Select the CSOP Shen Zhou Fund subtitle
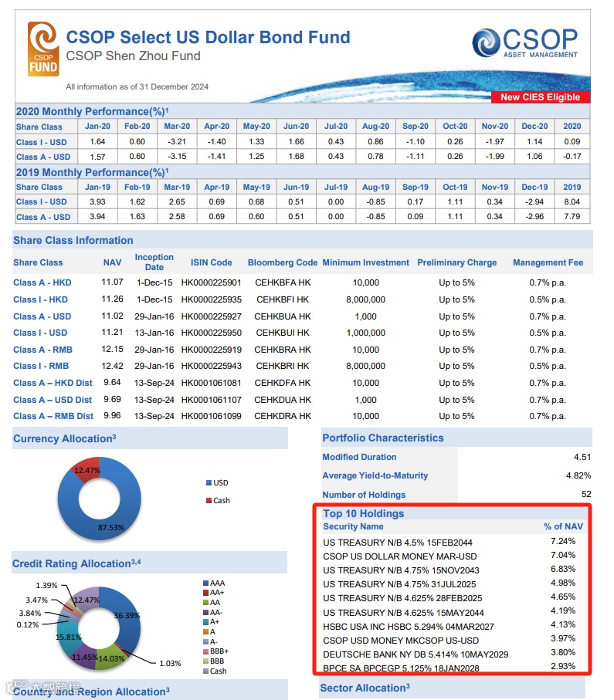Viewport: 614px width, 700px height. (133, 56)
